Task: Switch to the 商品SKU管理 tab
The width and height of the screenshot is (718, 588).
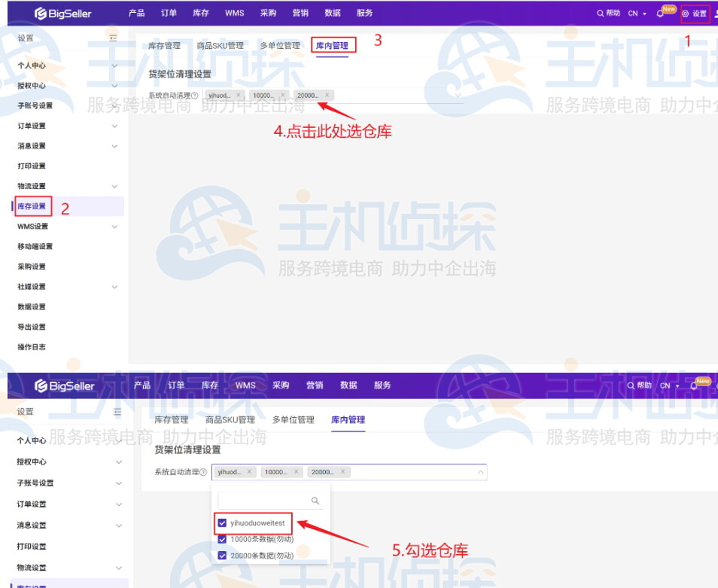Action: [221, 44]
